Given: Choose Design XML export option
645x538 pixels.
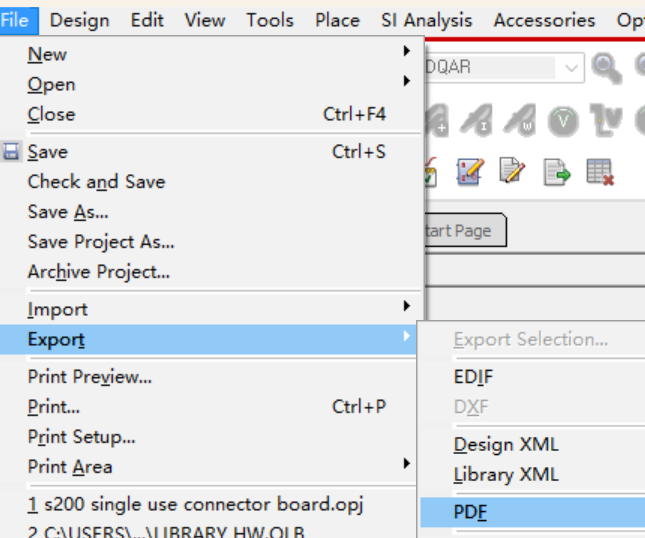Looking at the screenshot, I should click(x=533, y=445).
